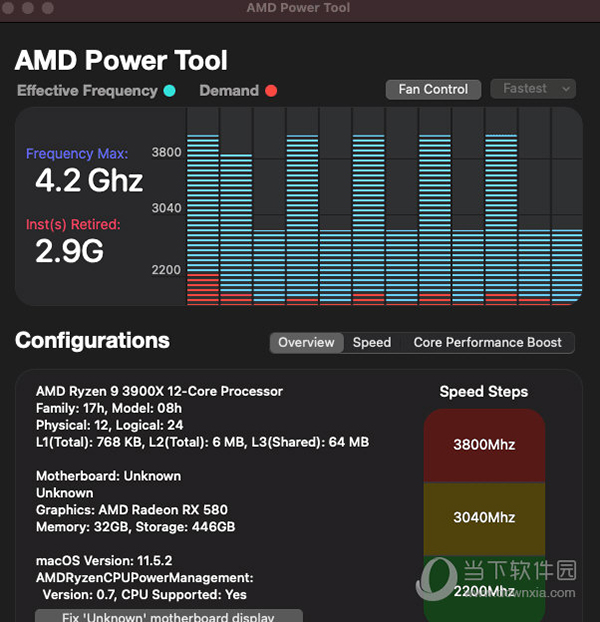Open the Core Performance Boost tab
This screenshot has width=600, height=622.
(488, 342)
